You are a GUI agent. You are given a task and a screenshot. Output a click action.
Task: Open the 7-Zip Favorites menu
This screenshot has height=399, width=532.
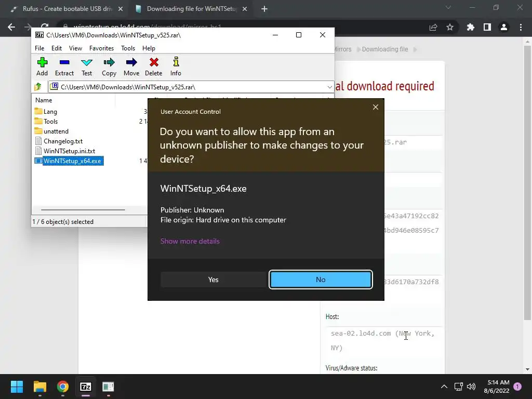(x=101, y=48)
